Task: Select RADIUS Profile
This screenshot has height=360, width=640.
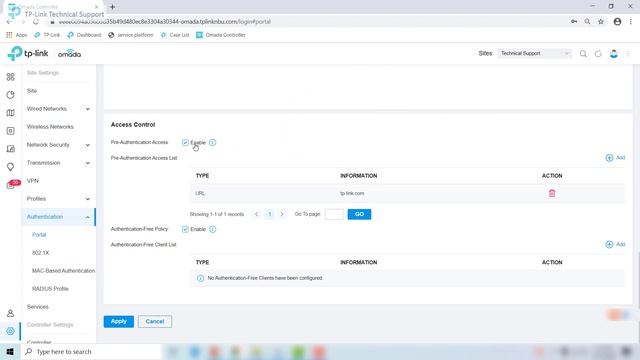Action: (50, 289)
